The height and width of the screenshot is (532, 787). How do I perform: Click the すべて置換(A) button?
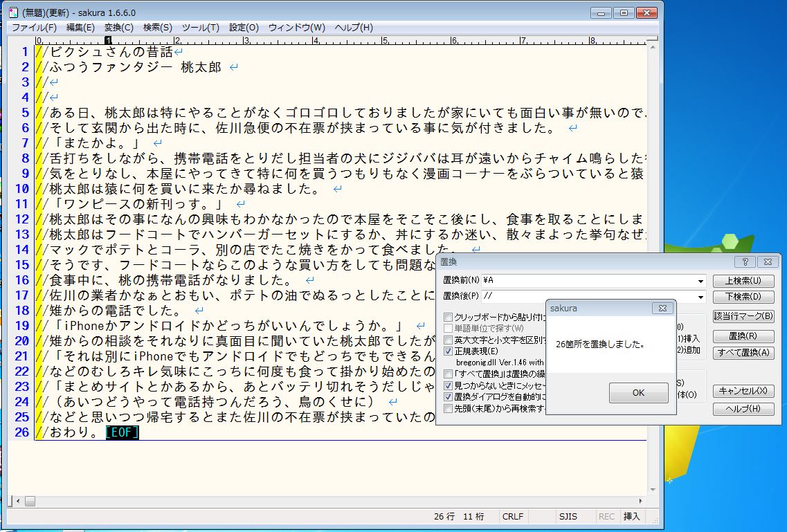[x=743, y=352]
